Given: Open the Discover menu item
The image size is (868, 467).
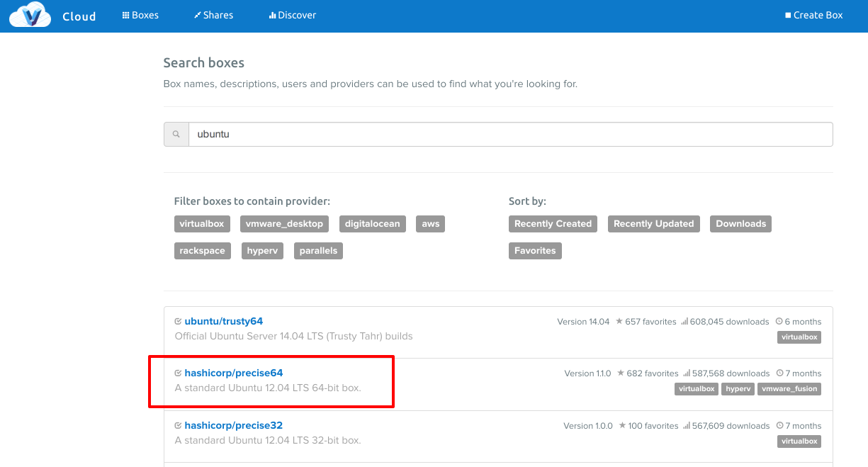Looking at the screenshot, I should pyautogui.click(x=293, y=15).
